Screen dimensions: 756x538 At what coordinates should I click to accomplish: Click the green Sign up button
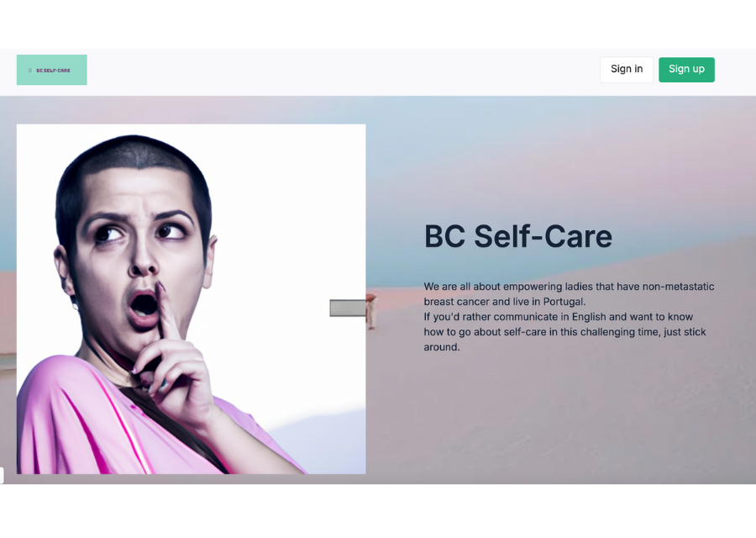[686, 70]
